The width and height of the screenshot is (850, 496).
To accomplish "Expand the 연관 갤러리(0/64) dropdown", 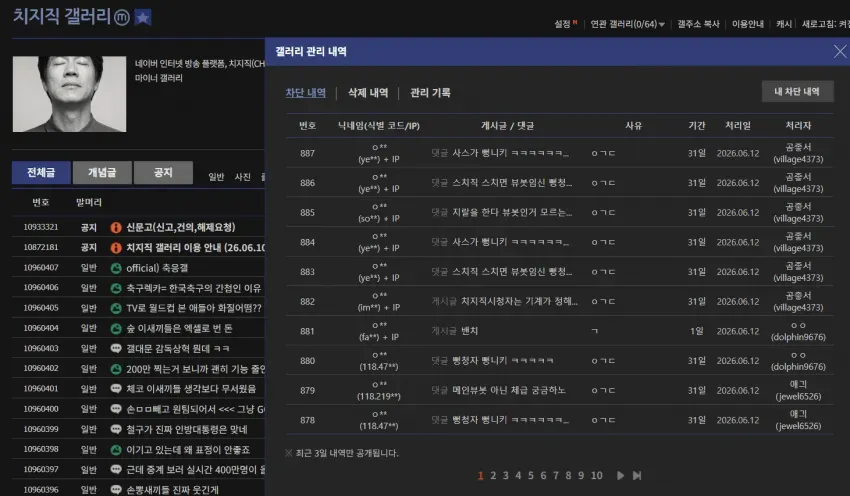I will click(x=627, y=24).
